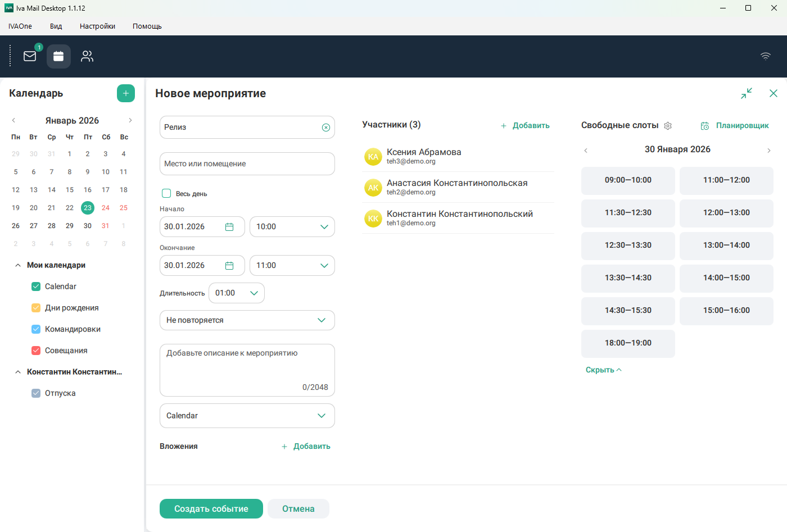Click the free slots settings gear
Screen dimensions: 787x532
(668, 126)
